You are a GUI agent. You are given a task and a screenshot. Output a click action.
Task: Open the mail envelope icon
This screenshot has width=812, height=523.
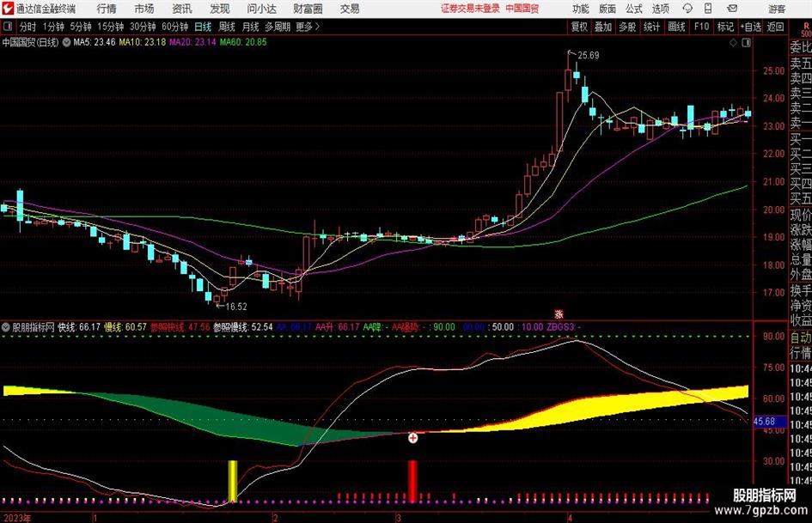pyautogui.click(x=732, y=9)
